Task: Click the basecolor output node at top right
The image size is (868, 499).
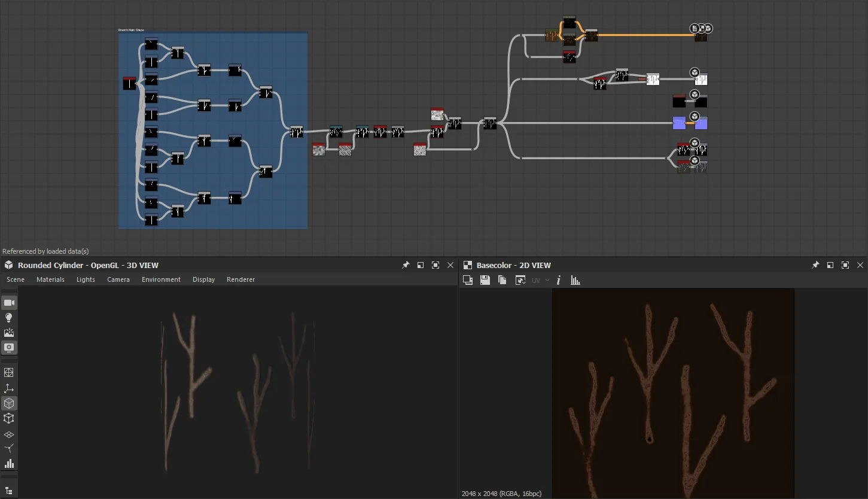Action: click(x=701, y=36)
